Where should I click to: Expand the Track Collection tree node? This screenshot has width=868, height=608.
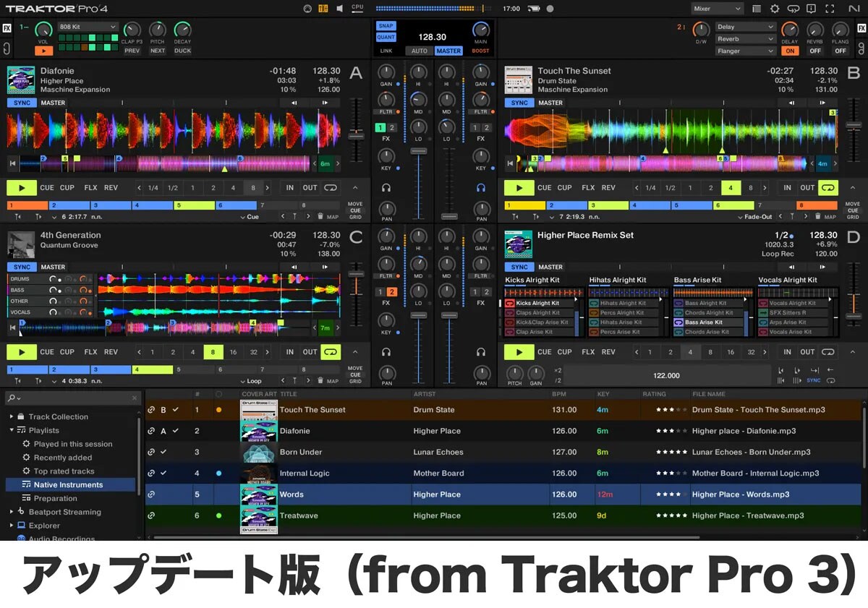pos(12,417)
